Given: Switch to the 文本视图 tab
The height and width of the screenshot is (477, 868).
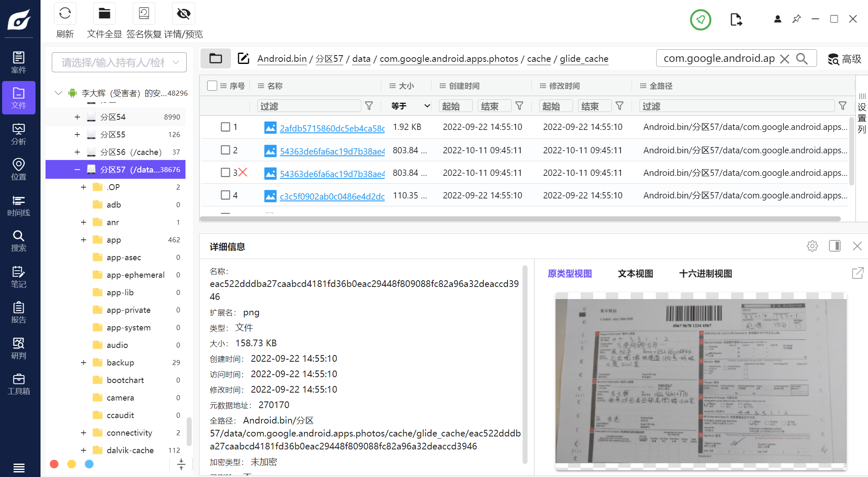Looking at the screenshot, I should [635, 274].
